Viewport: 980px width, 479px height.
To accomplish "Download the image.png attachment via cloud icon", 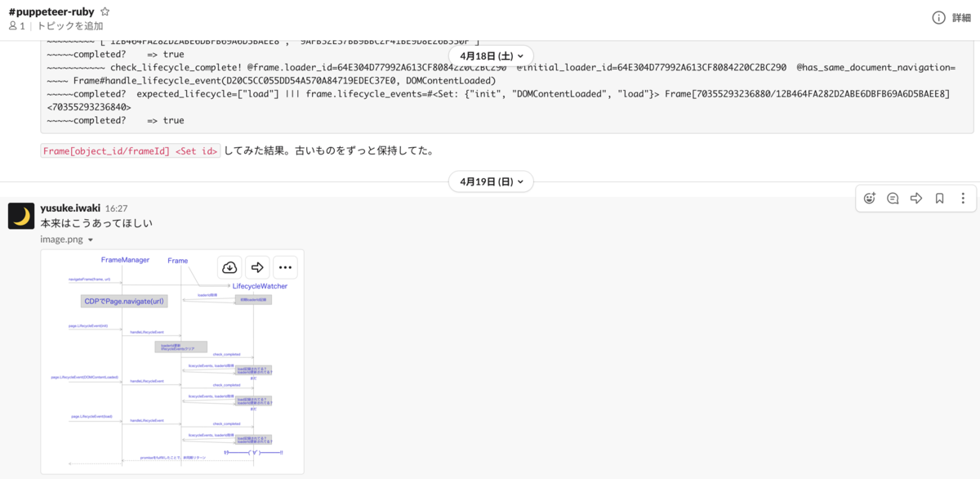I will 229,267.
